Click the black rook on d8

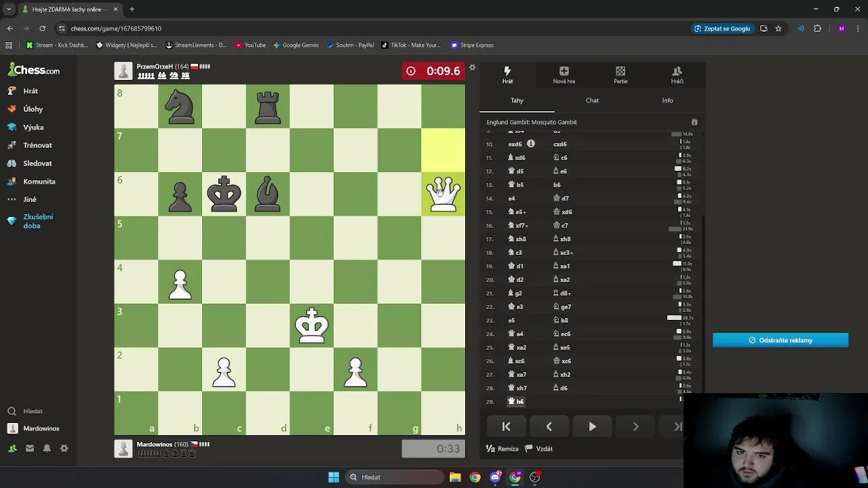[267, 106]
